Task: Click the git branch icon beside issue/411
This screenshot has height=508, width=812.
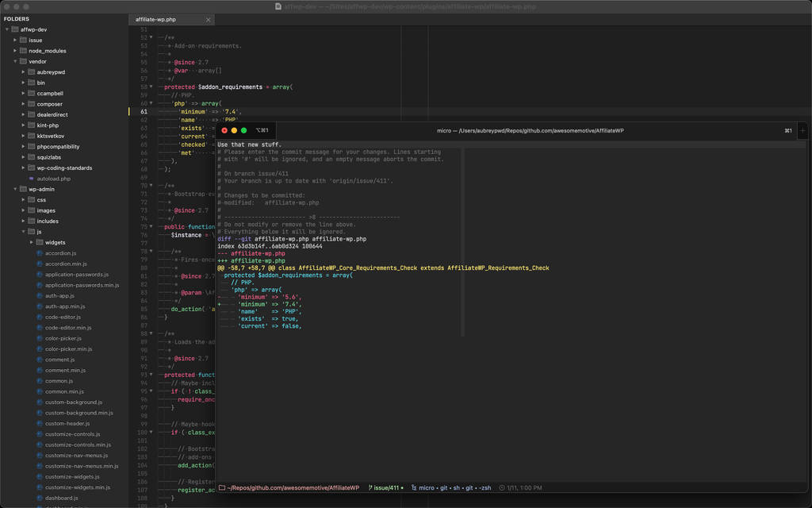Action: (370, 487)
